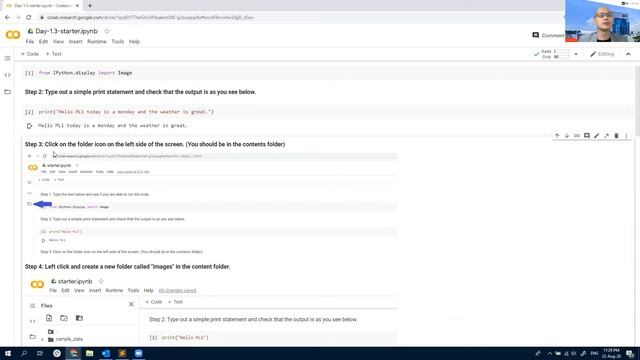Viewport: 640px width, 360px height.
Task: Edit the selected text cell with pencil icon
Action: point(596,136)
